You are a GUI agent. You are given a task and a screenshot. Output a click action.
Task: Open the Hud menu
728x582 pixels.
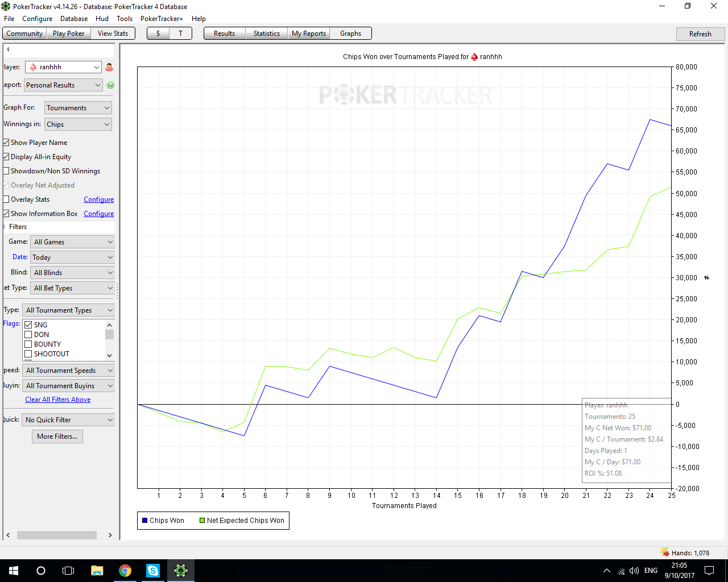102,19
